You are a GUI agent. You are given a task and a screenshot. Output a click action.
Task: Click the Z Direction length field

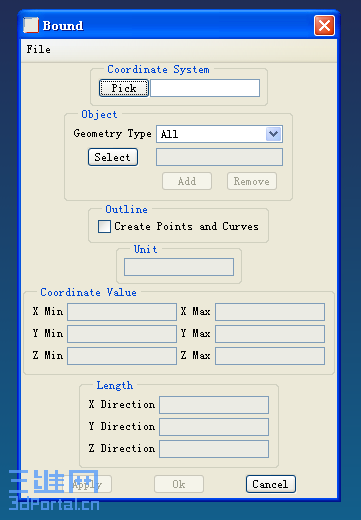[x=214, y=449]
